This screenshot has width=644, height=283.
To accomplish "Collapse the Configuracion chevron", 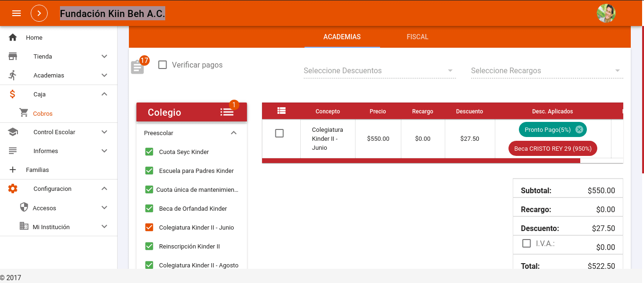I will tap(104, 189).
